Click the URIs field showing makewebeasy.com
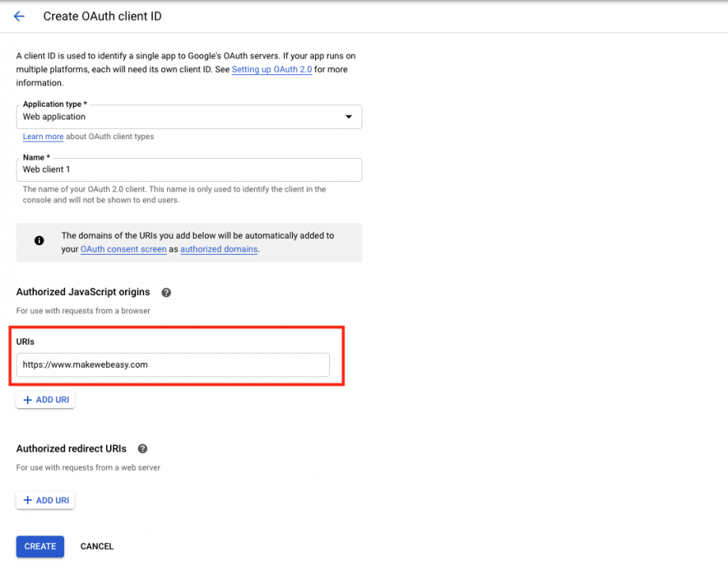Viewport: 728px width, 575px height. click(x=173, y=365)
